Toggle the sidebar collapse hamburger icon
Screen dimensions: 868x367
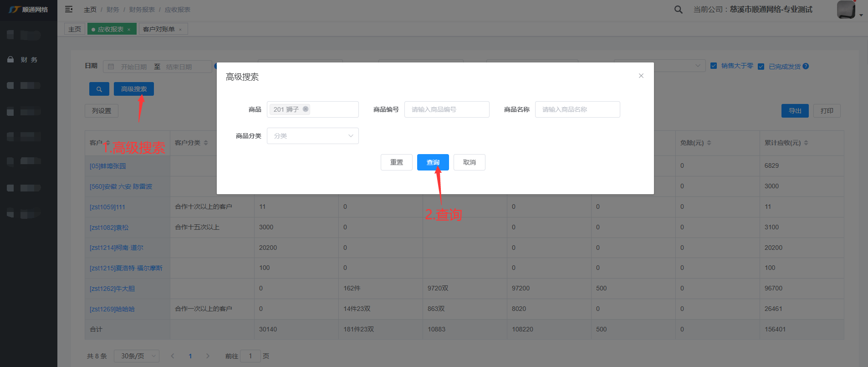(69, 9)
